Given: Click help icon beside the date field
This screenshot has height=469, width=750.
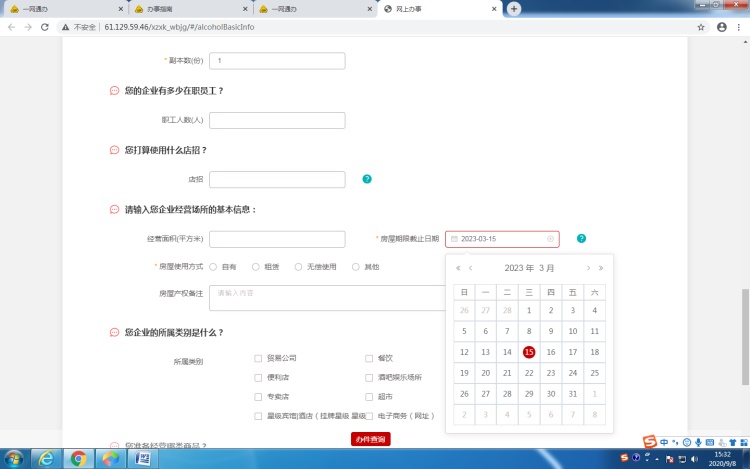Looking at the screenshot, I should point(581,239).
